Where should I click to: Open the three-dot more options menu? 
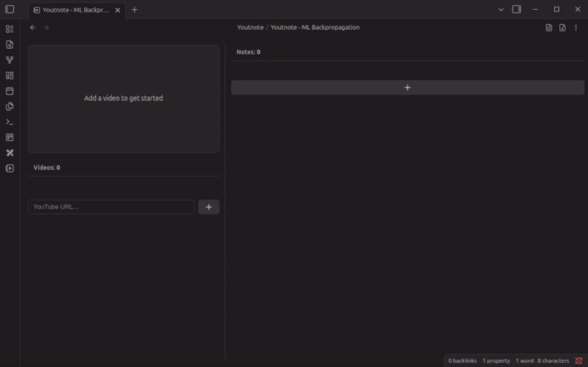576,27
